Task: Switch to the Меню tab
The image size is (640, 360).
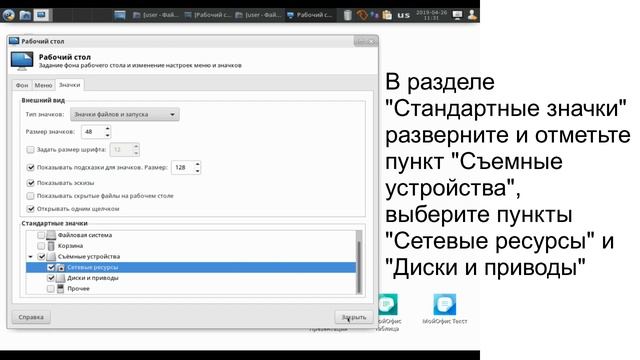Action: [43, 85]
